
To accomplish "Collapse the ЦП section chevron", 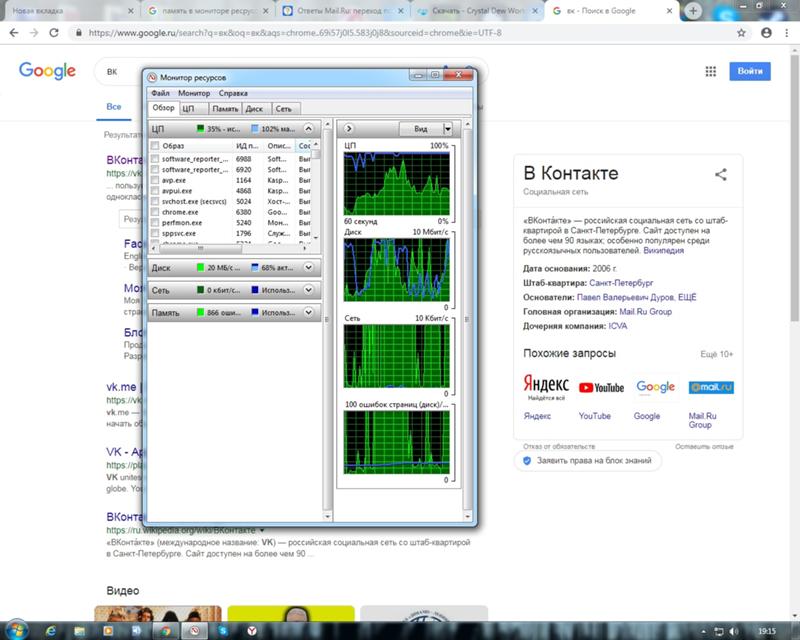I will point(308,129).
